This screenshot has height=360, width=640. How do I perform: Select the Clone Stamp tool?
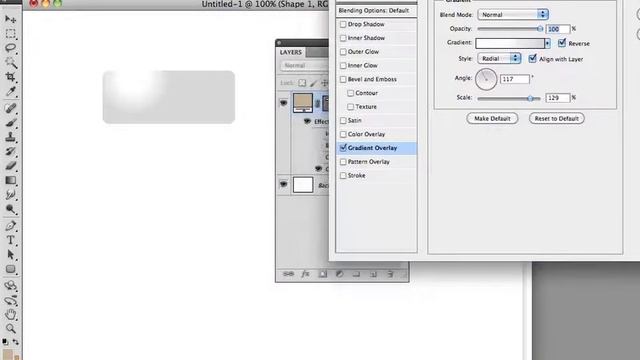point(11,137)
